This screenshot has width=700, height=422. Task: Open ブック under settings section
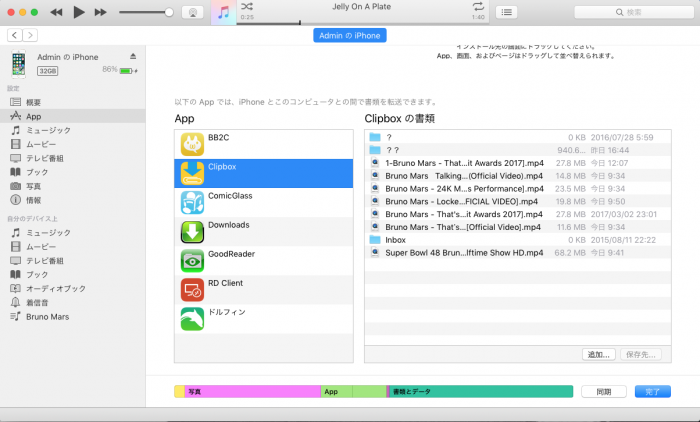72,172
